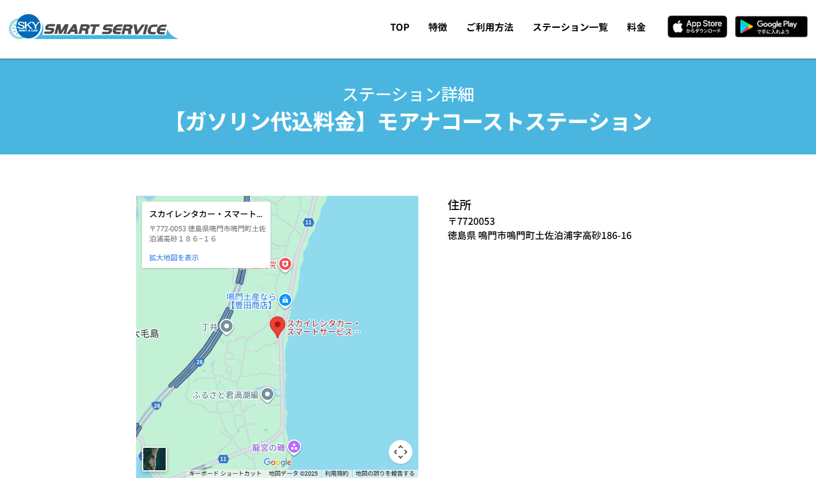Open the 料金 page
The height and width of the screenshot is (504, 816).
(636, 27)
